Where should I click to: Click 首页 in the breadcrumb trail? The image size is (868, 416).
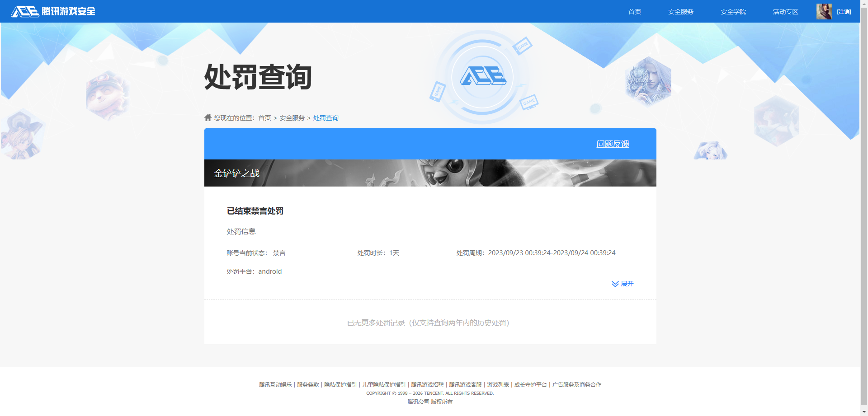(x=264, y=117)
